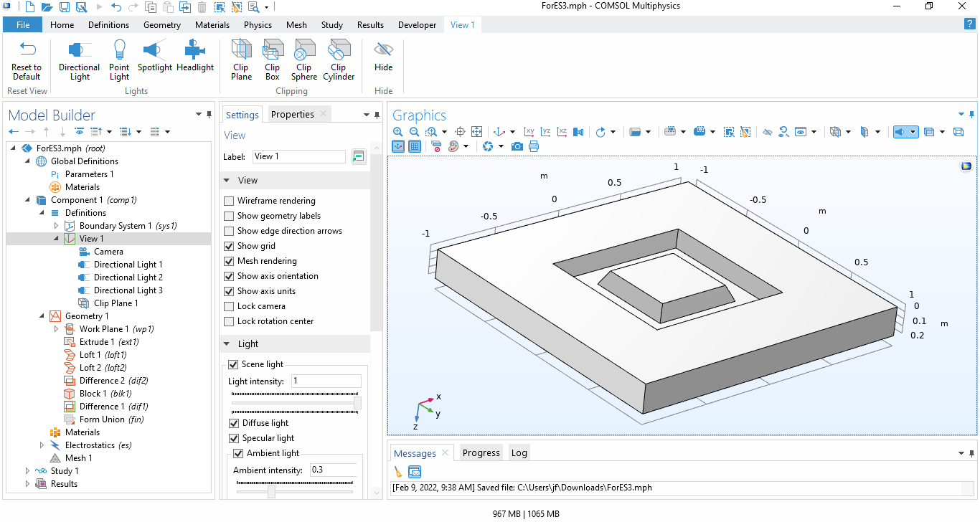Toggle the Lock camera checkbox
980x522 pixels.
pyautogui.click(x=230, y=306)
